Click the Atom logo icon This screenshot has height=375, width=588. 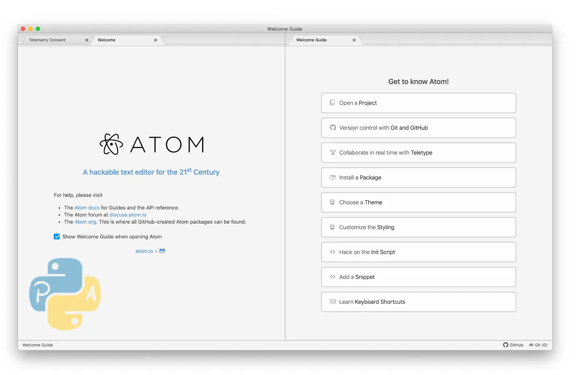(x=111, y=144)
